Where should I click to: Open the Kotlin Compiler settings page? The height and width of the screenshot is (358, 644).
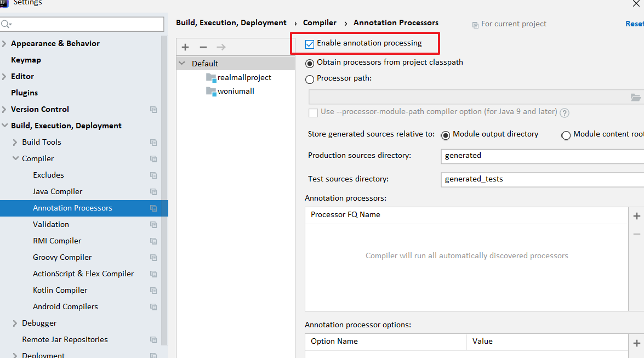point(60,290)
